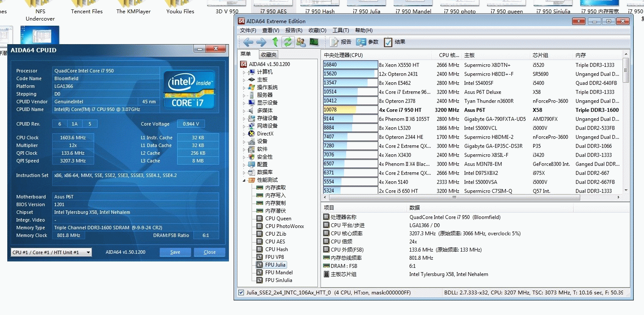Click the horizontal scrollbar under benchmark list

454,198
